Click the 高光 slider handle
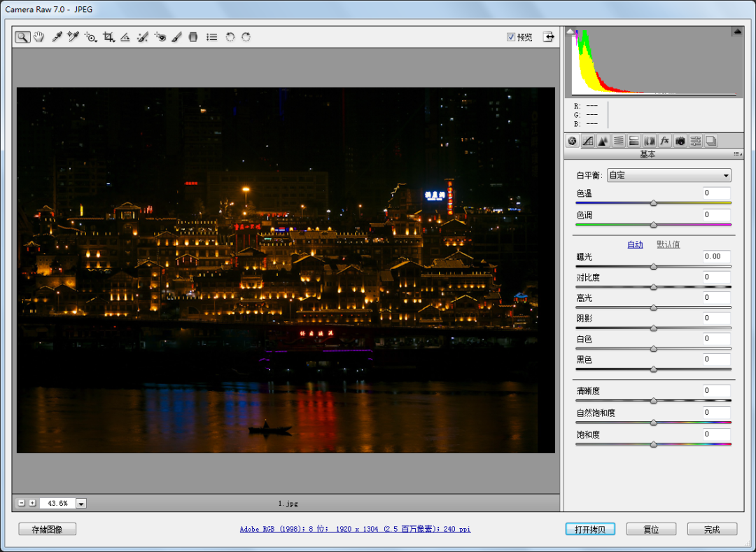 pos(653,308)
